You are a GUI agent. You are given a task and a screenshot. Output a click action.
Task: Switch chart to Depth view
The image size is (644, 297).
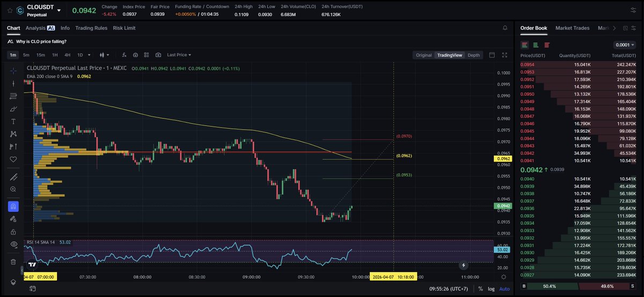[473, 55]
